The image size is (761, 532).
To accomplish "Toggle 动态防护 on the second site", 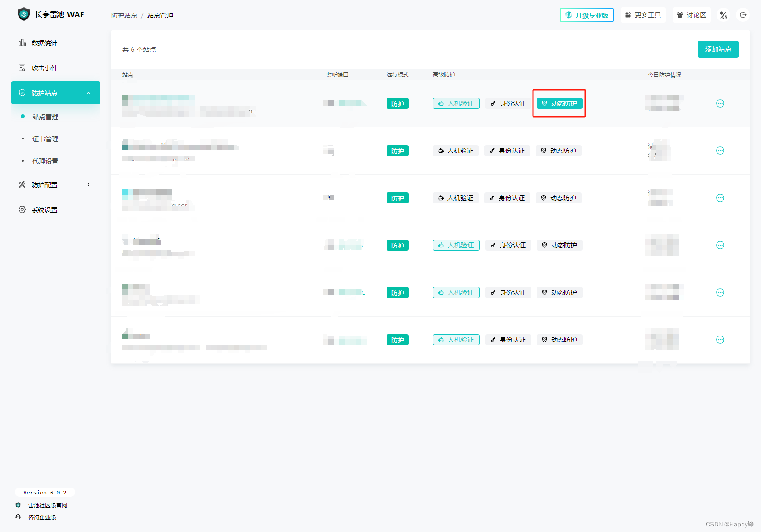I will tap(558, 151).
